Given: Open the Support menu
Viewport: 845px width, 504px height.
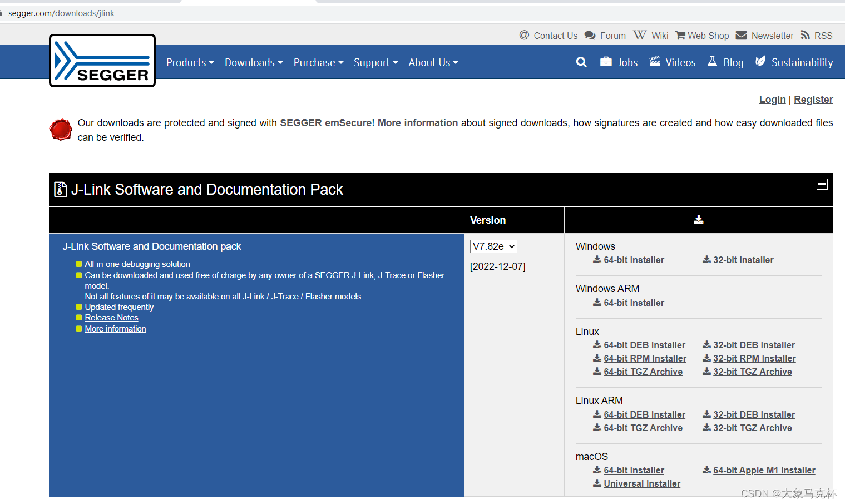Looking at the screenshot, I should [x=375, y=63].
